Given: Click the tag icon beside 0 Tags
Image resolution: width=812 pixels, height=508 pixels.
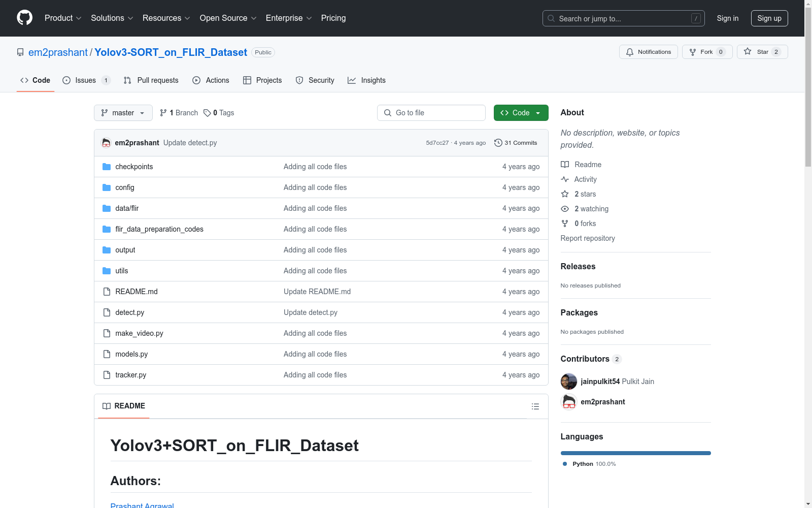Looking at the screenshot, I should pos(207,113).
